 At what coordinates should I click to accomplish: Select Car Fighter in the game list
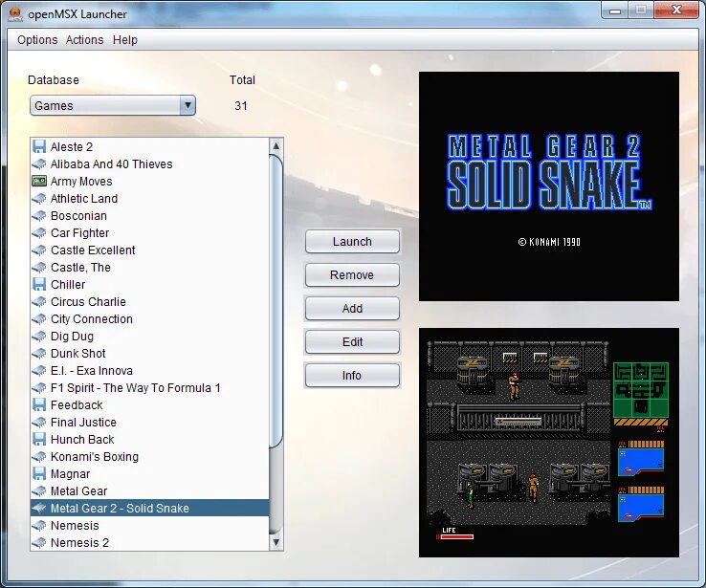79,232
